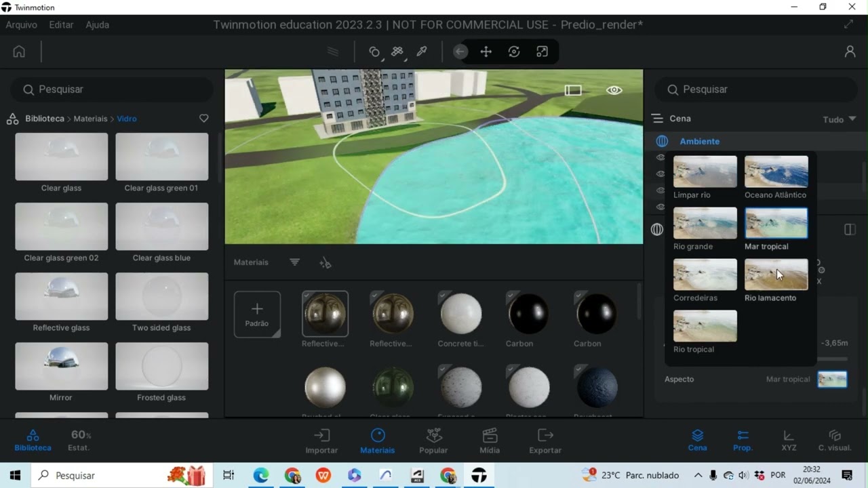Open the notification center icon
The width and height of the screenshot is (868, 488).
[x=847, y=475]
